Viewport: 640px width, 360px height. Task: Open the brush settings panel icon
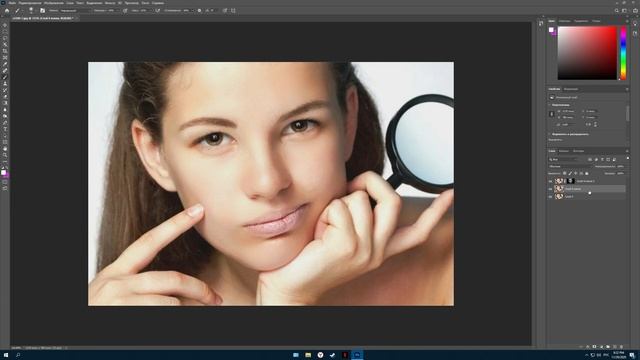click(x=42, y=11)
